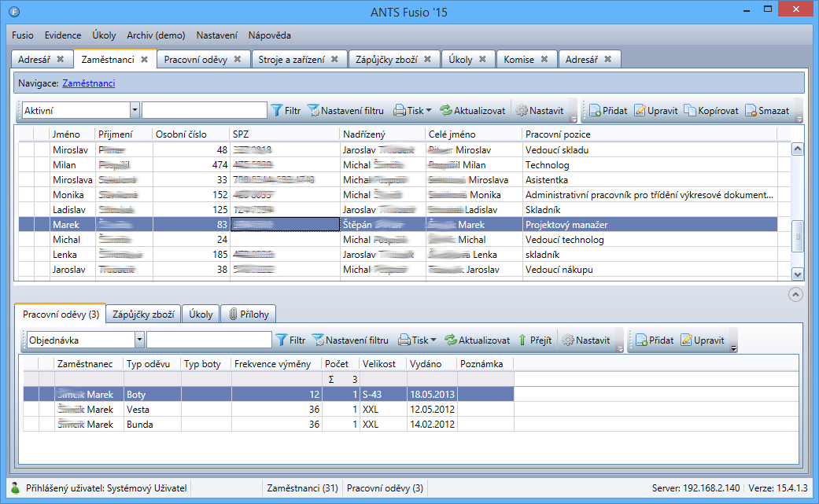This screenshot has width=819, height=504.
Task: Open the Úkoly detail tab
Action: coord(201,314)
